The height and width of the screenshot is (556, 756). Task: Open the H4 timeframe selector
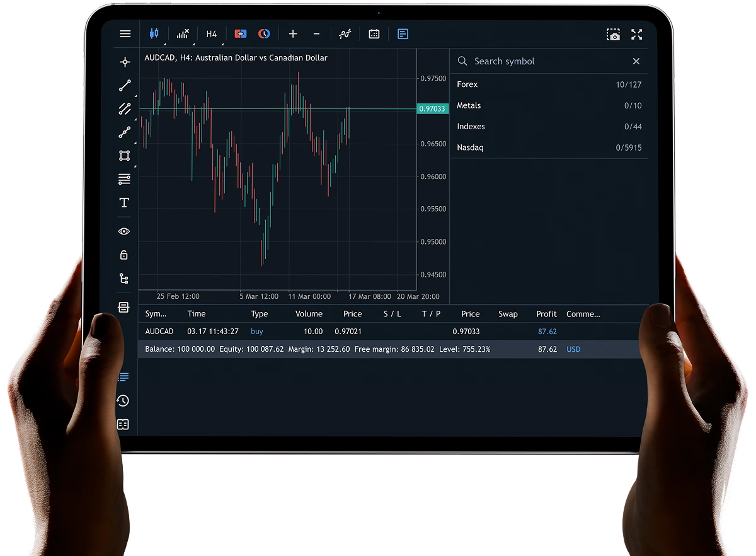tap(212, 34)
